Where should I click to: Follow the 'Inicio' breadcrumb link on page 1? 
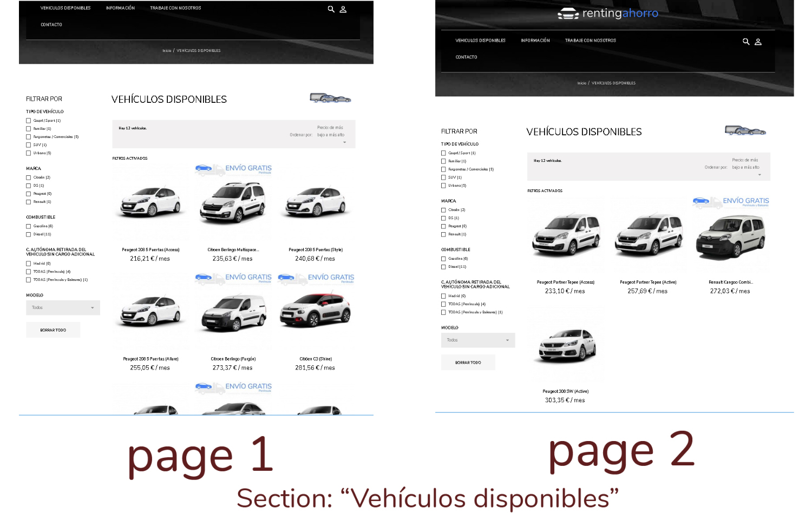pyautogui.click(x=167, y=51)
